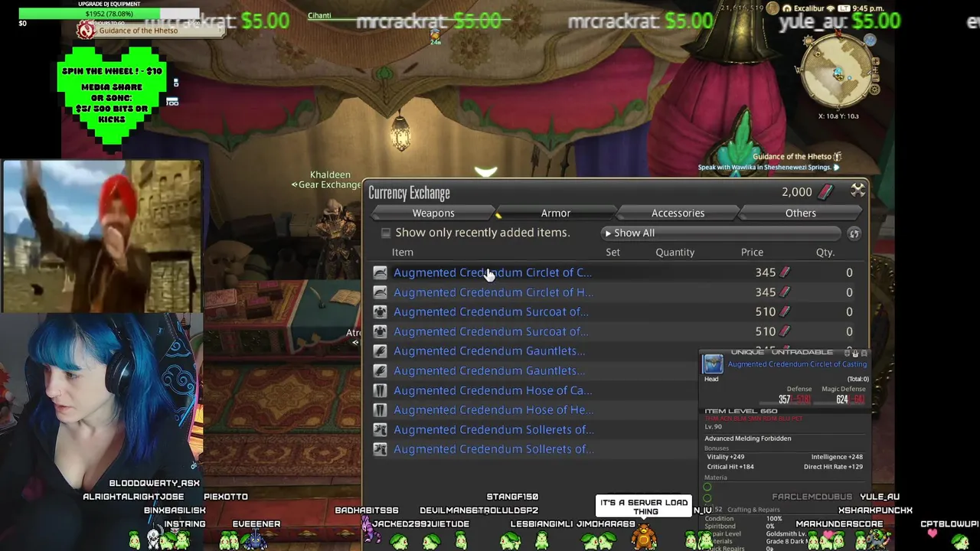980x551 pixels.
Task: Click the Quantity column header
Action: 675,253
